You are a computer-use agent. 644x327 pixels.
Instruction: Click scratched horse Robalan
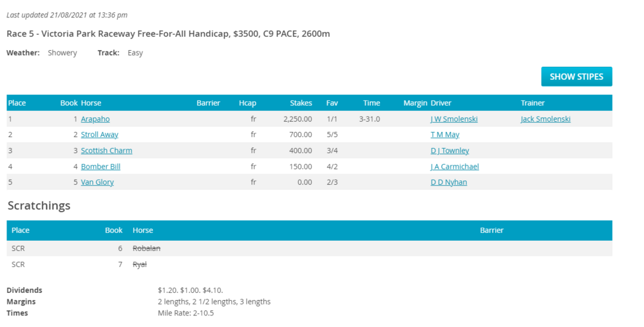[146, 248]
